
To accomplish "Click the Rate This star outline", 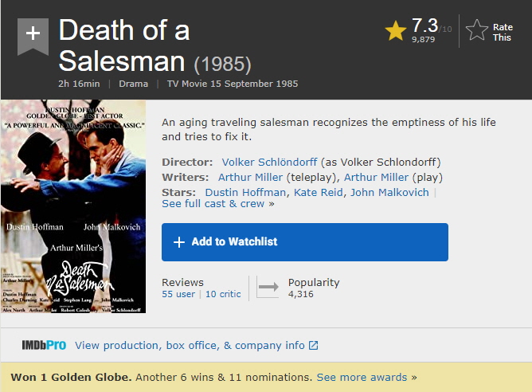I will 477,31.
